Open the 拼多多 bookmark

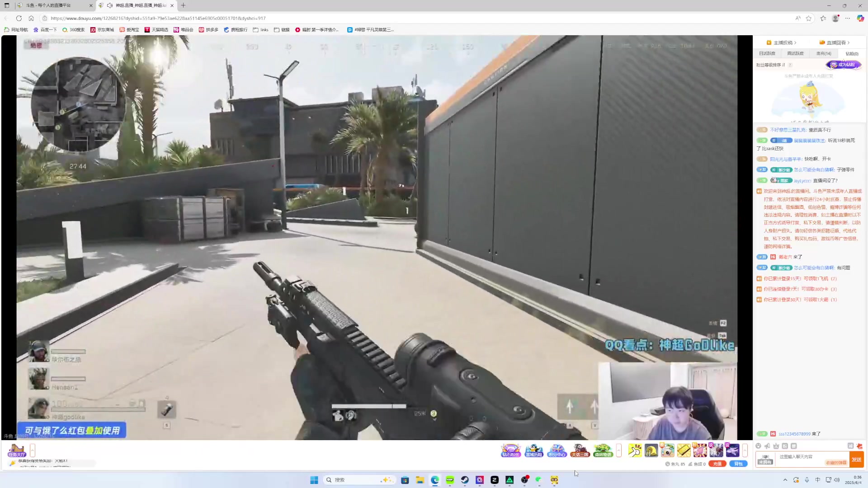(208, 30)
